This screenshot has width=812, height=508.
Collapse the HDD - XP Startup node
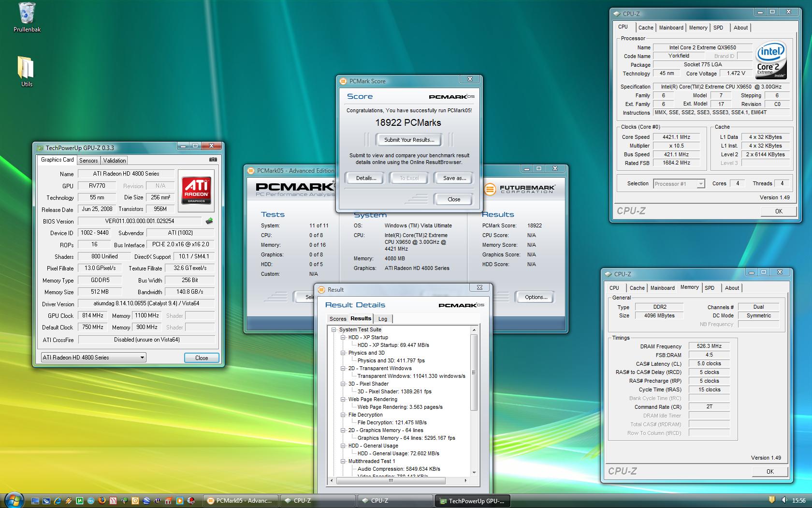pyautogui.click(x=343, y=337)
